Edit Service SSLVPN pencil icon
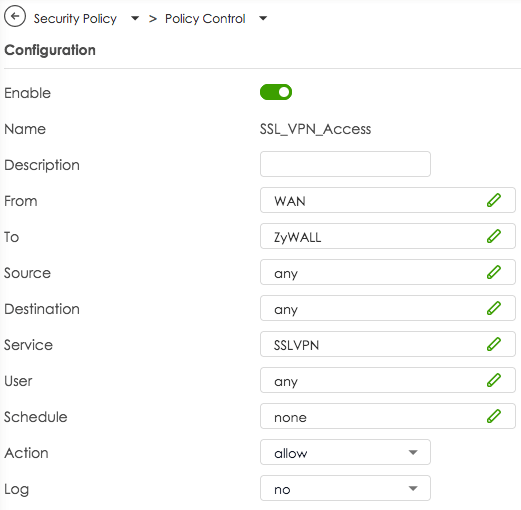The height and width of the screenshot is (510, 521). 494,344
